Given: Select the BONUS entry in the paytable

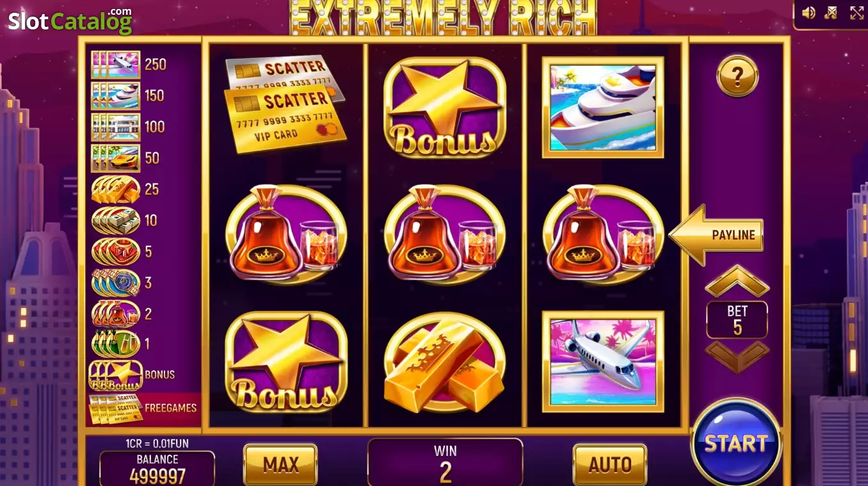Looking at the screenshot, I should (132, 375).
